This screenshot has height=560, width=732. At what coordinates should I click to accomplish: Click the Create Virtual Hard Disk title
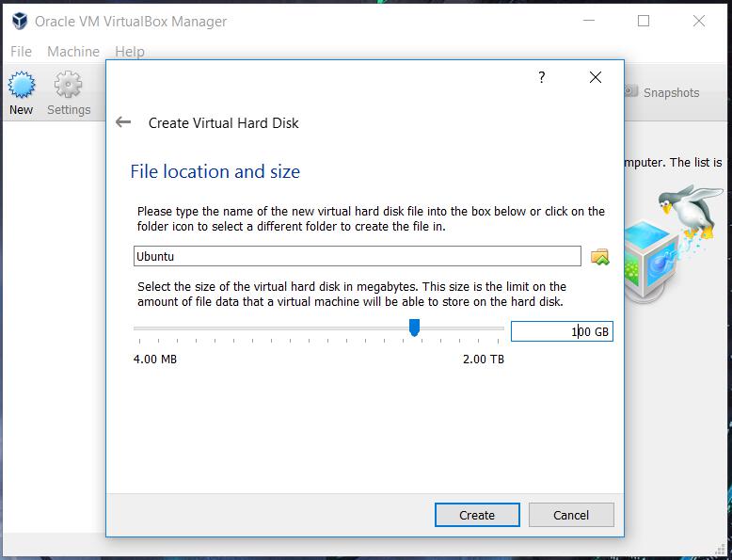click(224, 123)
